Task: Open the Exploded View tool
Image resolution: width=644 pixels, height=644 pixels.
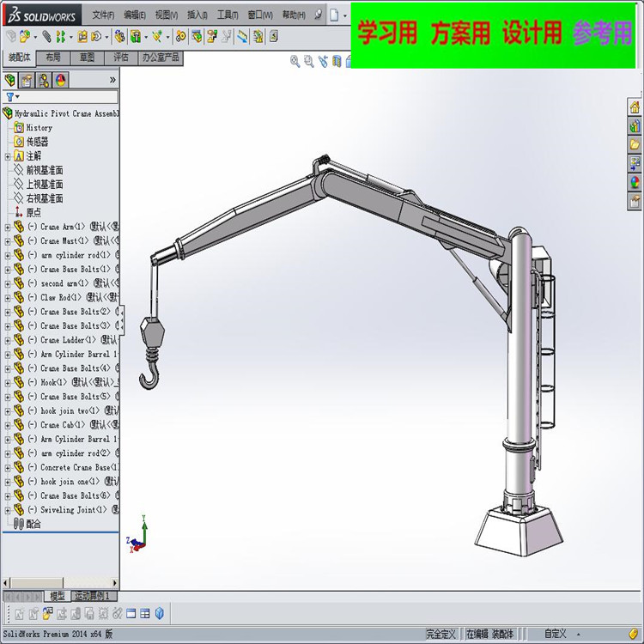Action: click(x=212, y=37)
